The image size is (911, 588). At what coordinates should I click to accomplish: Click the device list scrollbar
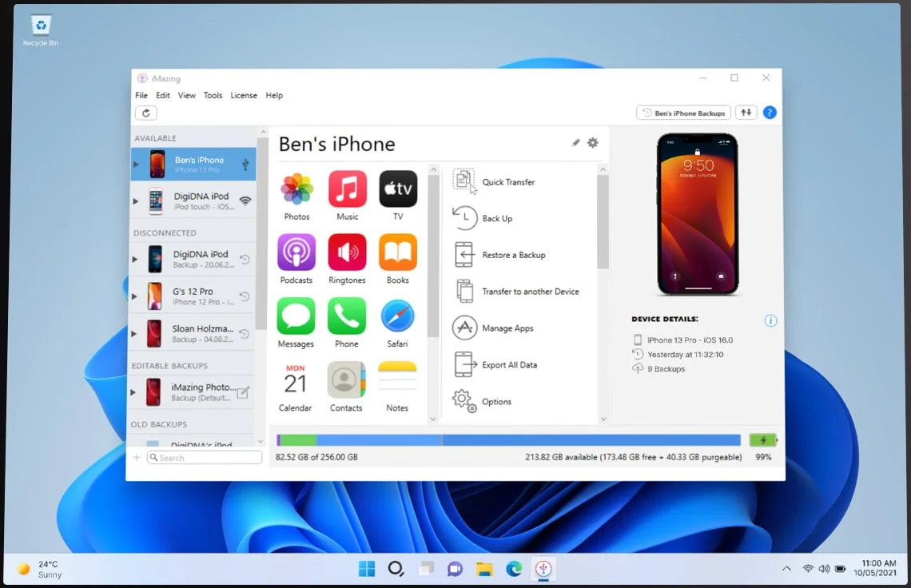262,232
